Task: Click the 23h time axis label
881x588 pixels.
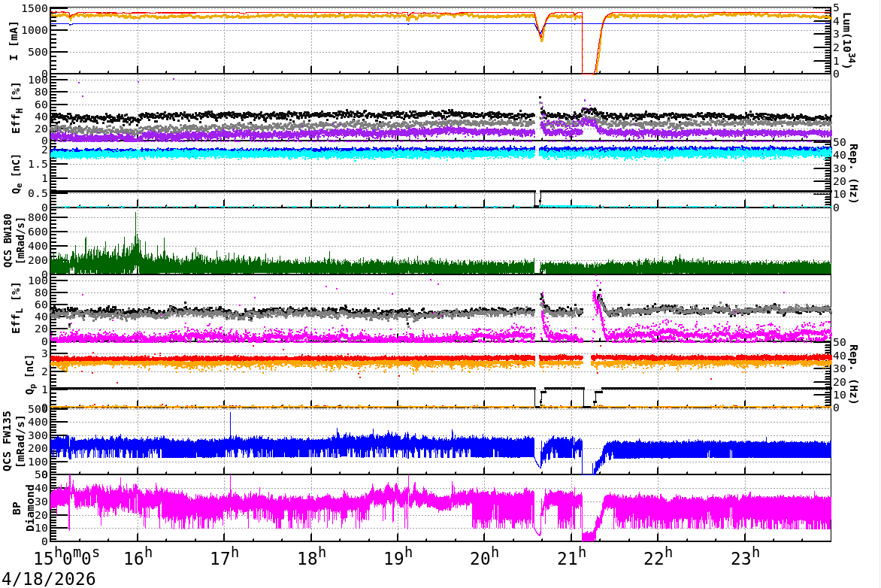Action: click(745, 556)
